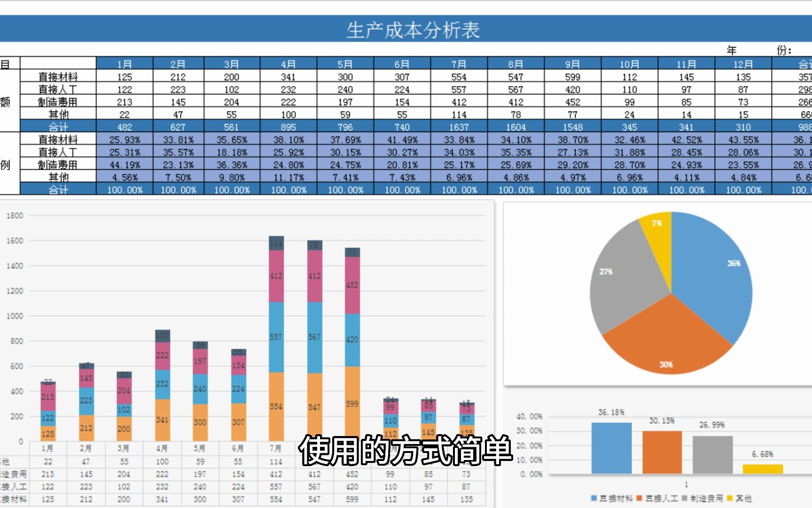Image resolution: width=812 pixels, height=508 pixels.
Task: Click the 12月 header cell in the top table
Action: click(743, 64)
